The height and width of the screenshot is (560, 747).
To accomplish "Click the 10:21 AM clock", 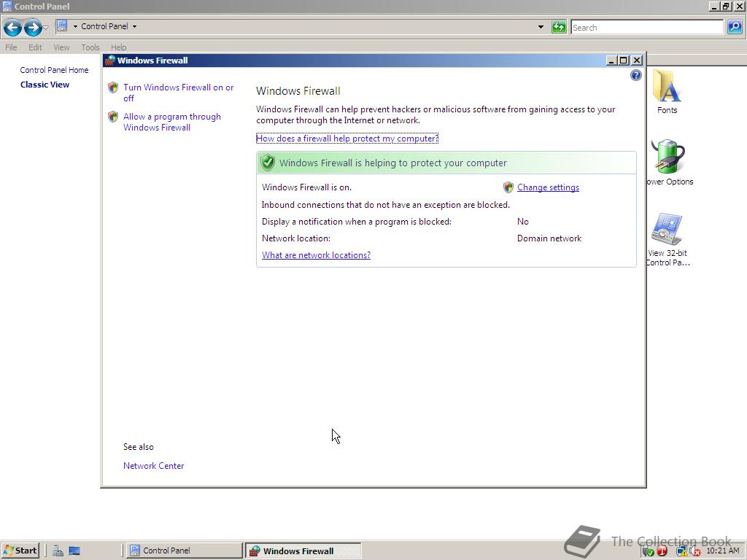I will pos(723,551).
